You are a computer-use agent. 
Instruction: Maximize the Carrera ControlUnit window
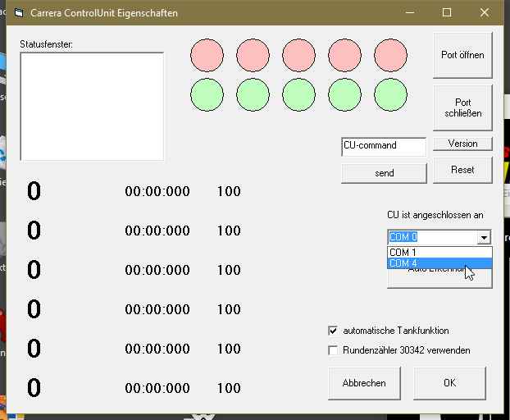[x=447, y=12]
